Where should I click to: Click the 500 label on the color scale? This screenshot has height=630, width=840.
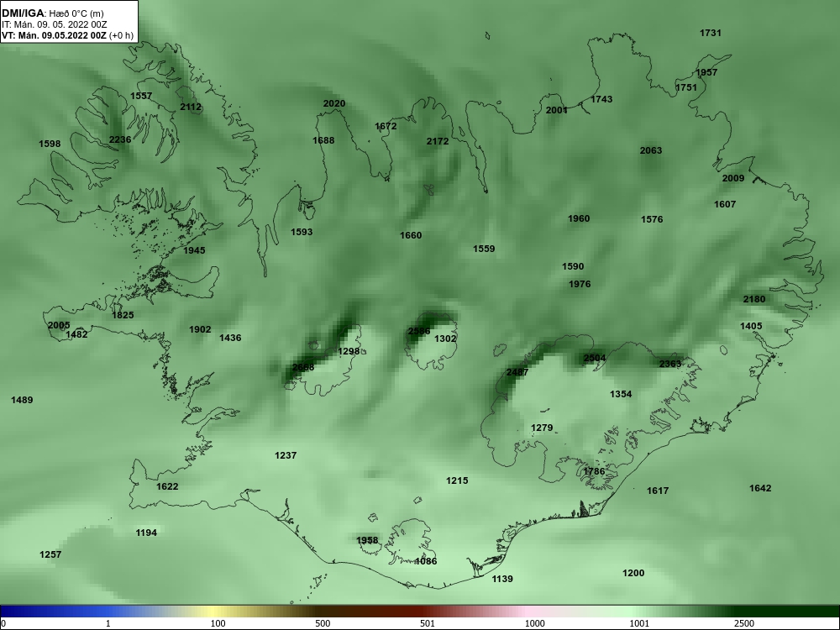click(x=323, y=623)
